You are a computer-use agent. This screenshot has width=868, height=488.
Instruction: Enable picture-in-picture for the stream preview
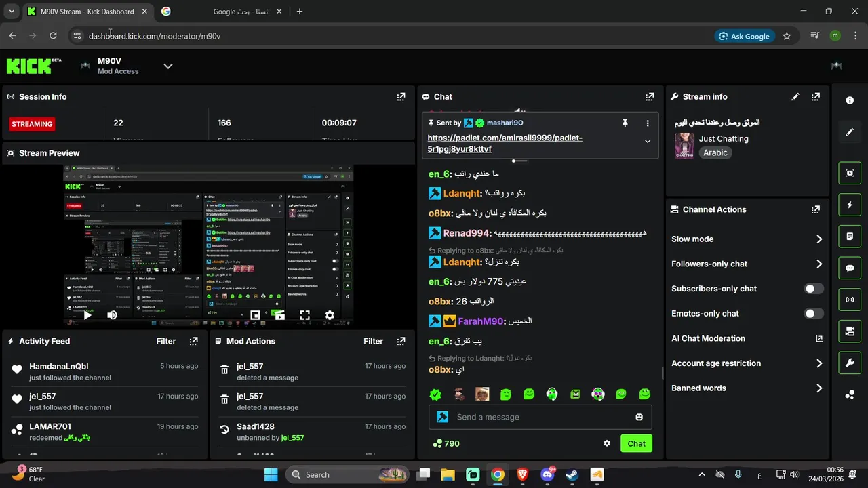pyautogui.click(x=255, y=315)
